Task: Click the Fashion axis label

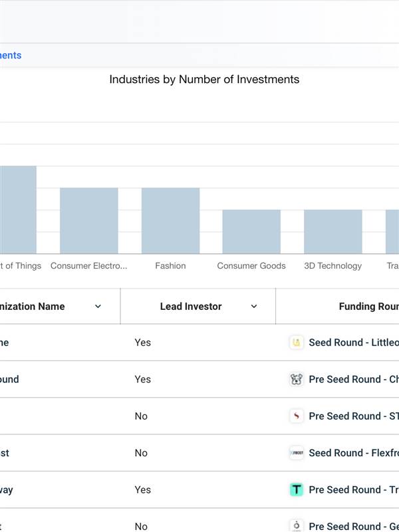Action: pyautogui.click(x=170, y=265)
